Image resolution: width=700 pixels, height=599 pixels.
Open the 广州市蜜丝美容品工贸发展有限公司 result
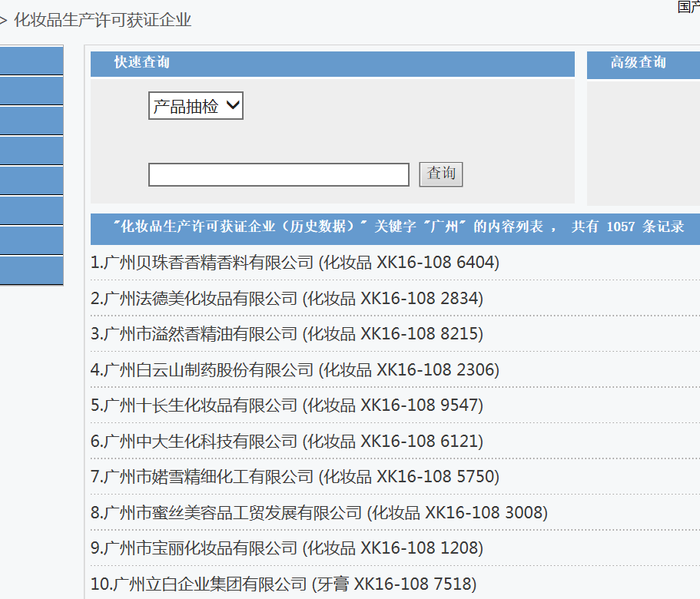click(319, 512)
